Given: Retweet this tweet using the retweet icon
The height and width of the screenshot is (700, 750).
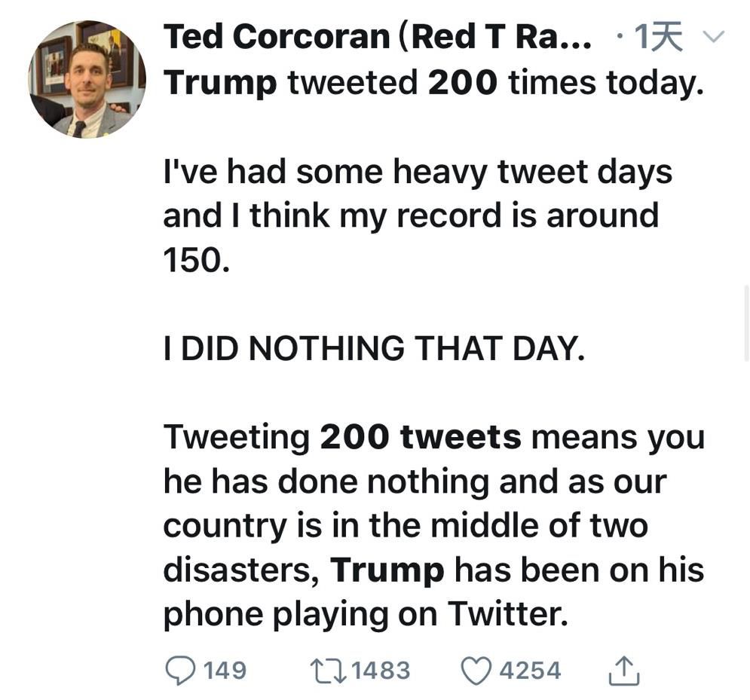Looking at the screenshot, I should point(329,670).
